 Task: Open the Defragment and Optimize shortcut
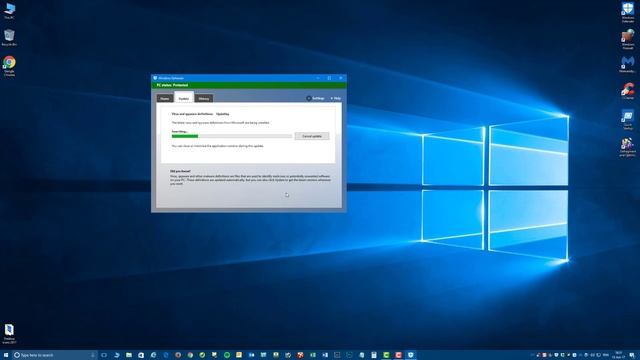click(x=628, y=147)
